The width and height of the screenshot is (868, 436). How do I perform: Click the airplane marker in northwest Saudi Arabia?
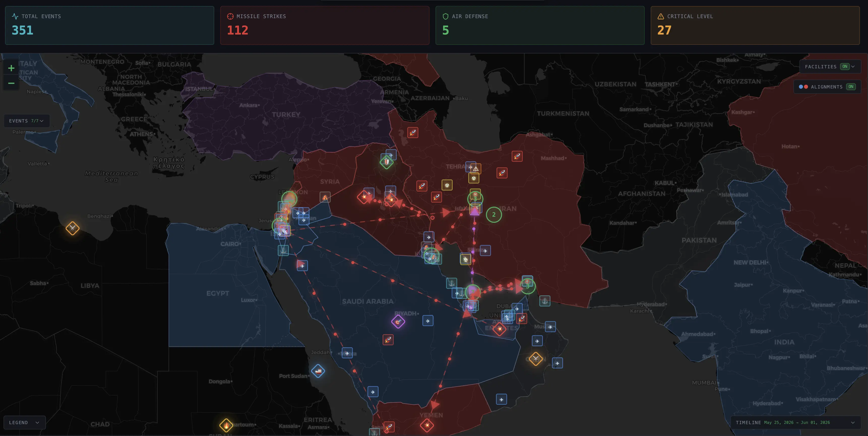[x=302, y=266]
